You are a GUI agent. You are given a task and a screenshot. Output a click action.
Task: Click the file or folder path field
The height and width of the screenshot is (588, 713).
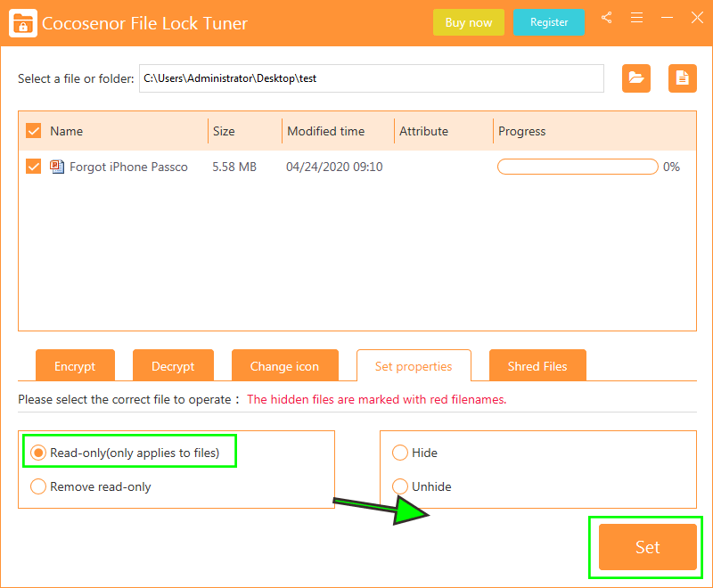click(x=372, y=78)
